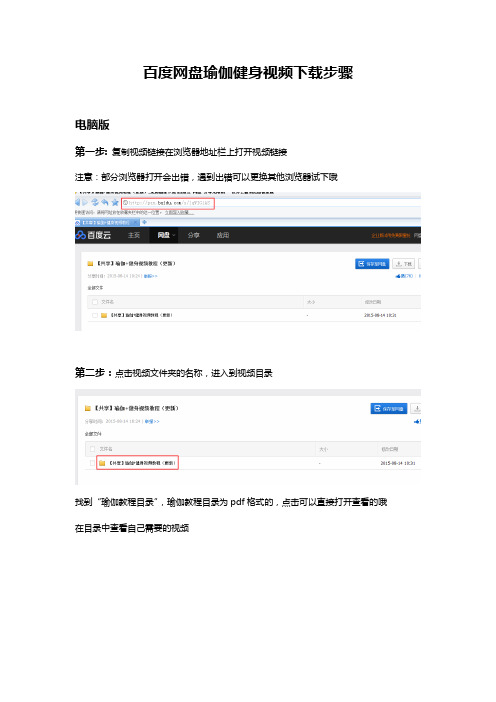The width and height of the screenshot is (496, 702).
Task: Click the 2015-06-14 date cell in step-two row
Action: (398, 463)
